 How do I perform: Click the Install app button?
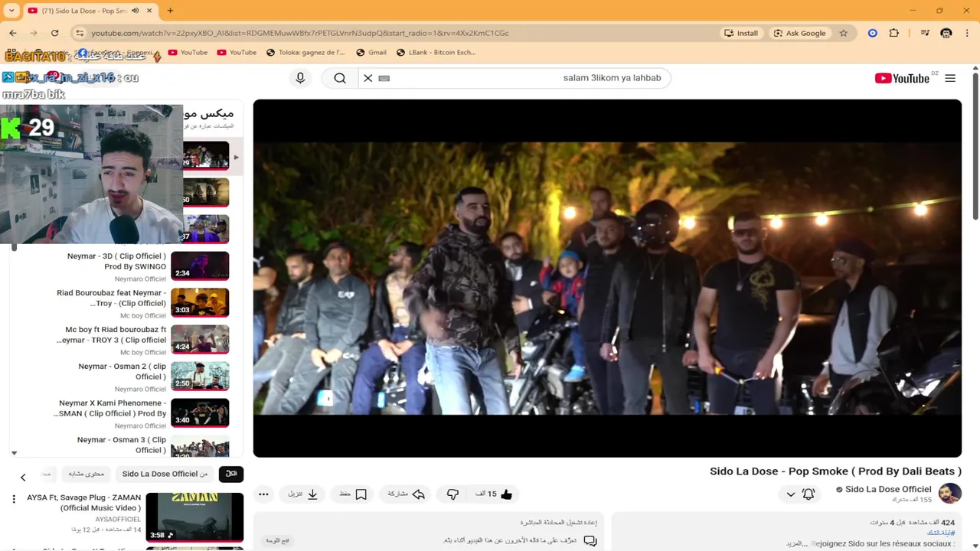[741, 33]
